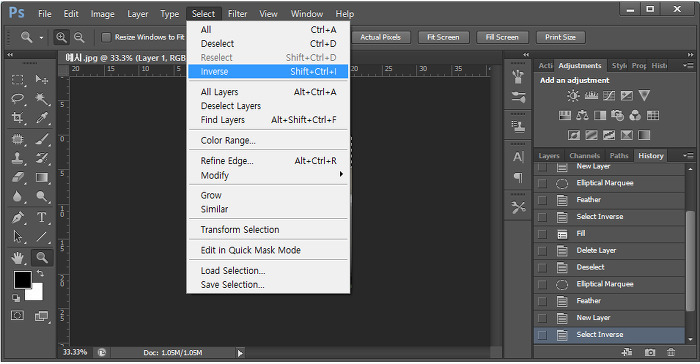Image resolution: width=700 pixels, height=364 pixels.
Task: Select the Rectangular Marquee tool
Action: [17, 79]
